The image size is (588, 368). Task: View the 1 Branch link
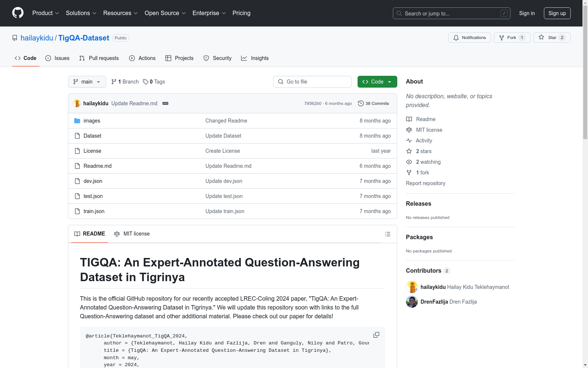pos(125,82)
